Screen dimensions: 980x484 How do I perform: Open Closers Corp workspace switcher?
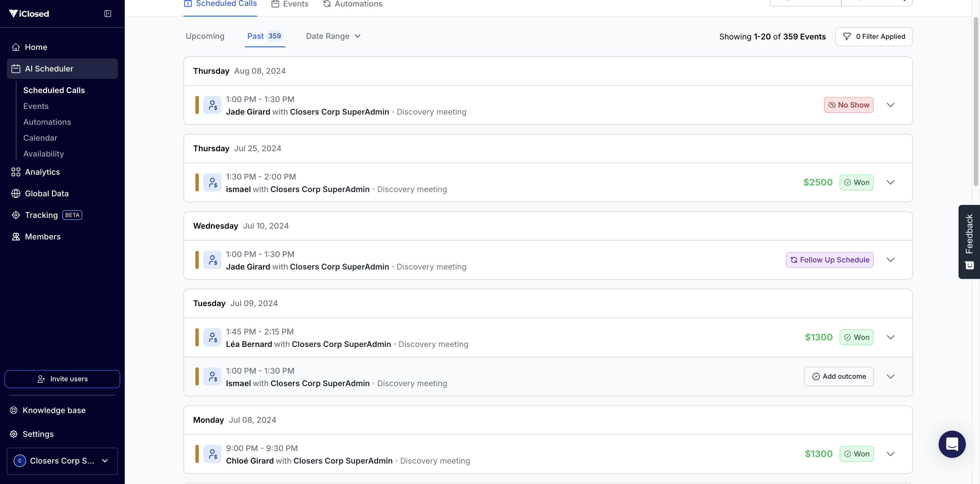pyautogui.click(x=62, y=461)
